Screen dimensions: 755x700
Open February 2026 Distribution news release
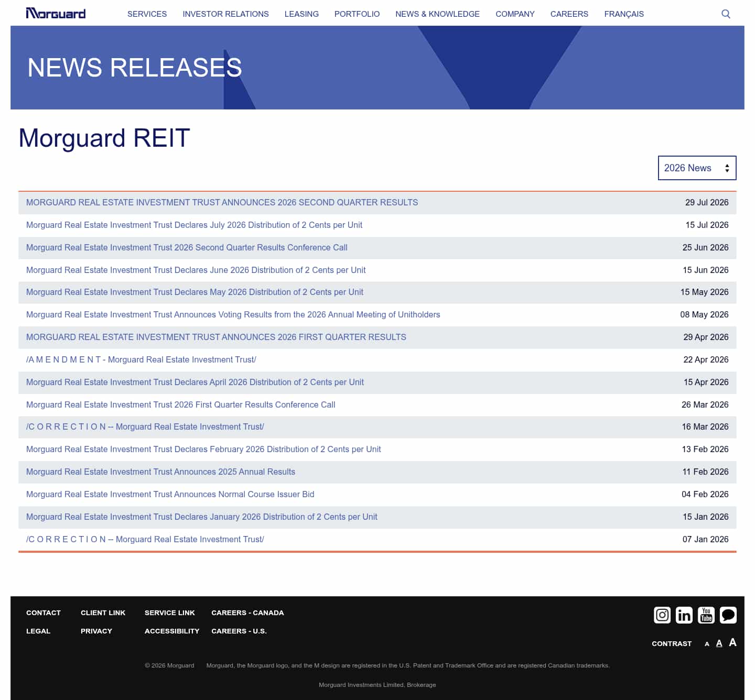[x=203, y=449]
